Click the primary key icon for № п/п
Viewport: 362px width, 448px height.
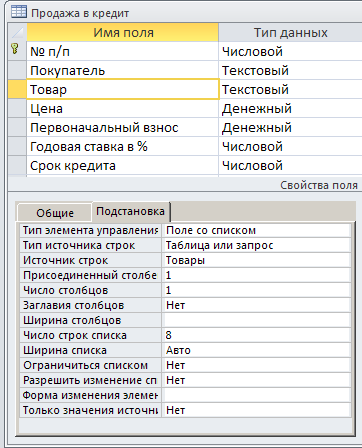click(x=15, y=49)
